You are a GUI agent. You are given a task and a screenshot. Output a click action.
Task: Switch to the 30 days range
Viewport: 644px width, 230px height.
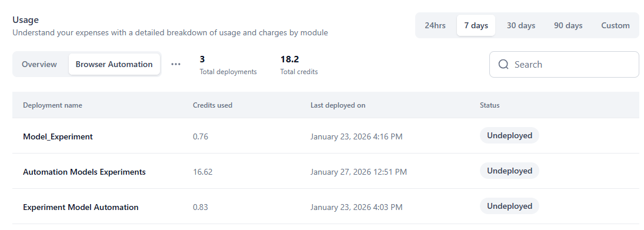(x=520, y=25)
